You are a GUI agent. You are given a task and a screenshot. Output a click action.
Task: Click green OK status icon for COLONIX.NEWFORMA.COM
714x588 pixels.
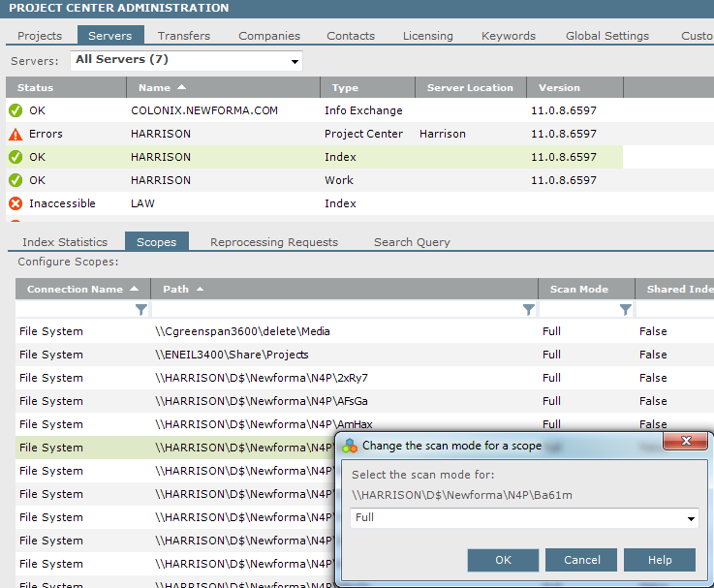pos(16,110)
